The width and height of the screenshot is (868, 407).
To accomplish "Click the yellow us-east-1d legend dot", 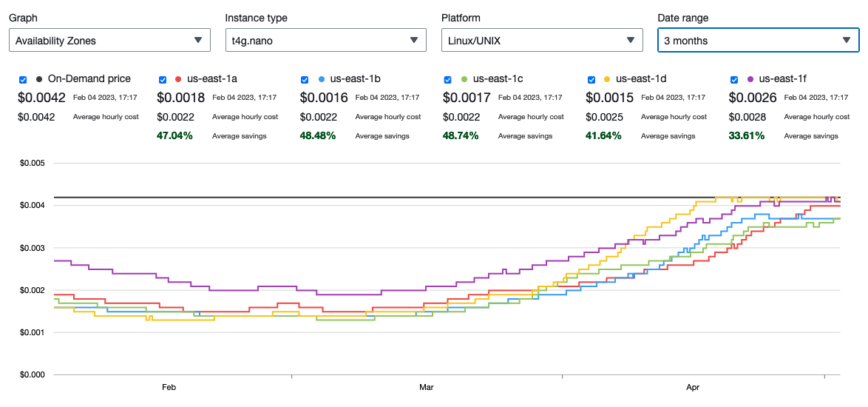I will 607,79.
